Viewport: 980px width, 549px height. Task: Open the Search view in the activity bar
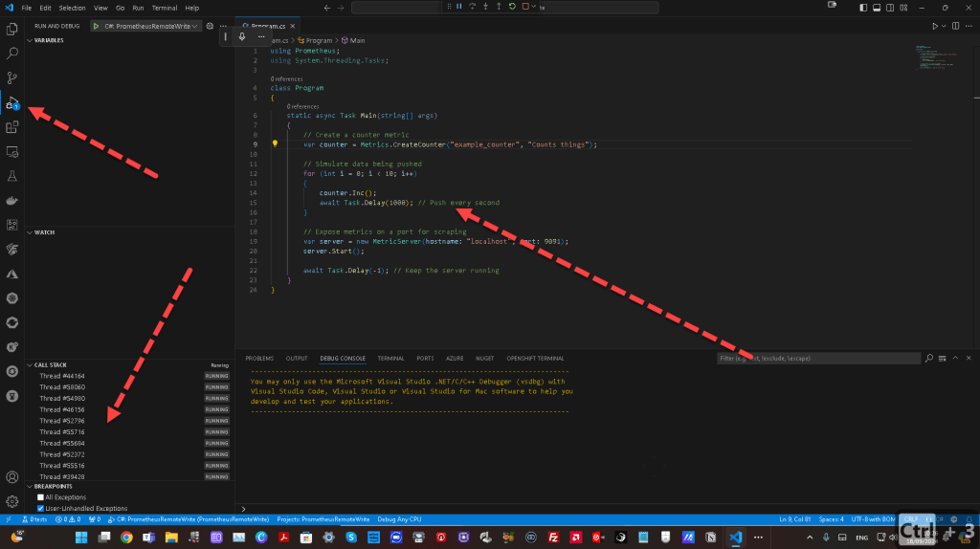11,54
